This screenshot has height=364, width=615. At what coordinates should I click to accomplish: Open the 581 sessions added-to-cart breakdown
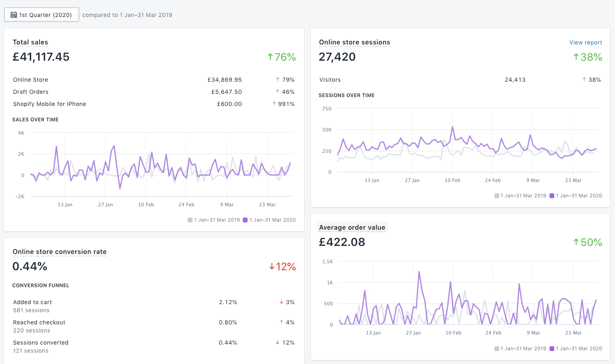pos(30,310)
